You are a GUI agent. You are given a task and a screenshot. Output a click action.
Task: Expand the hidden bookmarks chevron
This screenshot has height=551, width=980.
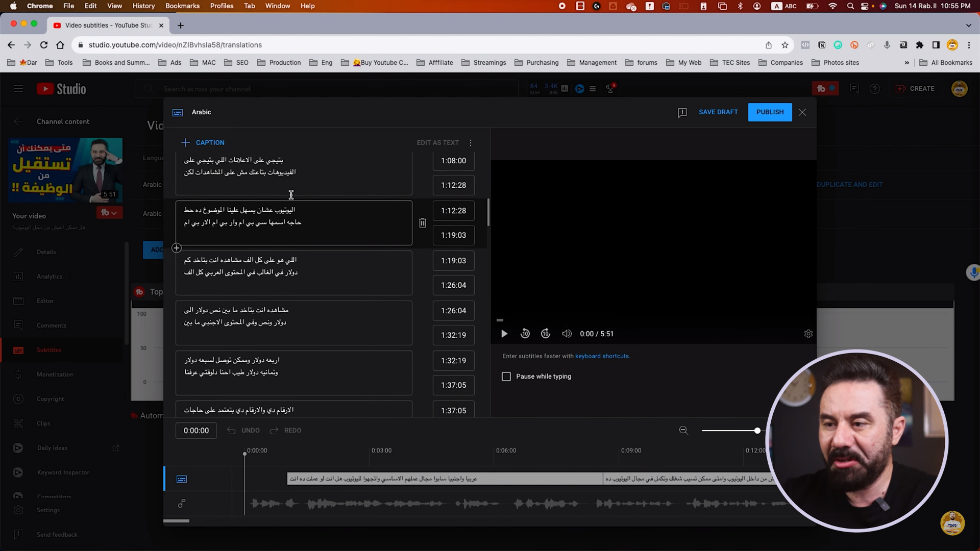[906, 63]
